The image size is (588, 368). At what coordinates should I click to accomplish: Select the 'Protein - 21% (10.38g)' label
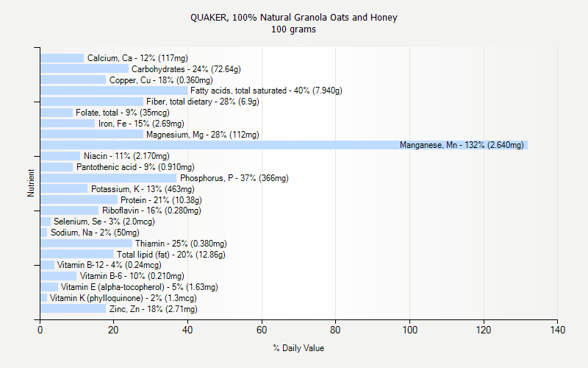click(161, 200)
